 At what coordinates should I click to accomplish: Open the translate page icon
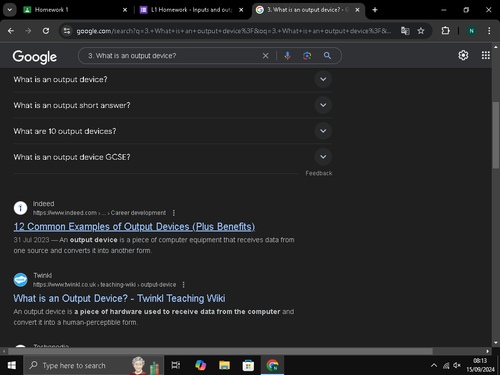(x=405, y=31)
